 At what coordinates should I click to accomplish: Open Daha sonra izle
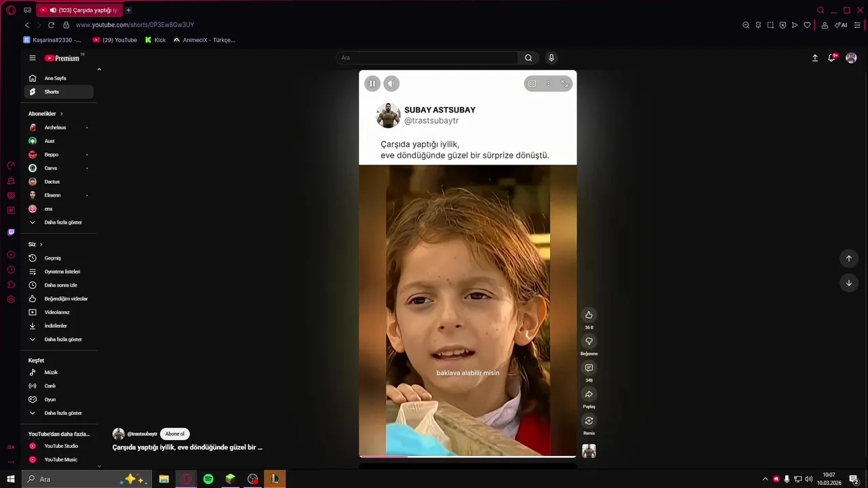tap(59, 285)
